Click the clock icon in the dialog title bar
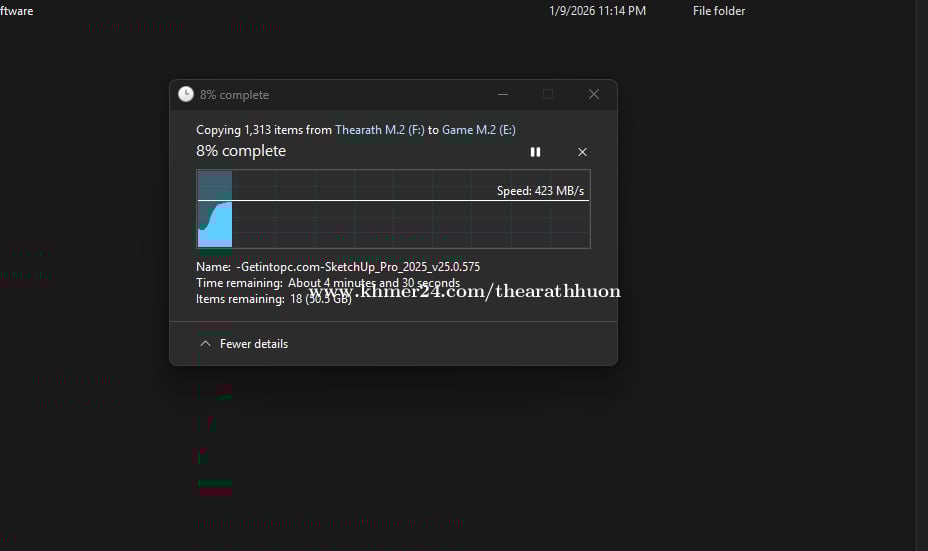This screenshot has height=551, width=928. point(186,94)
